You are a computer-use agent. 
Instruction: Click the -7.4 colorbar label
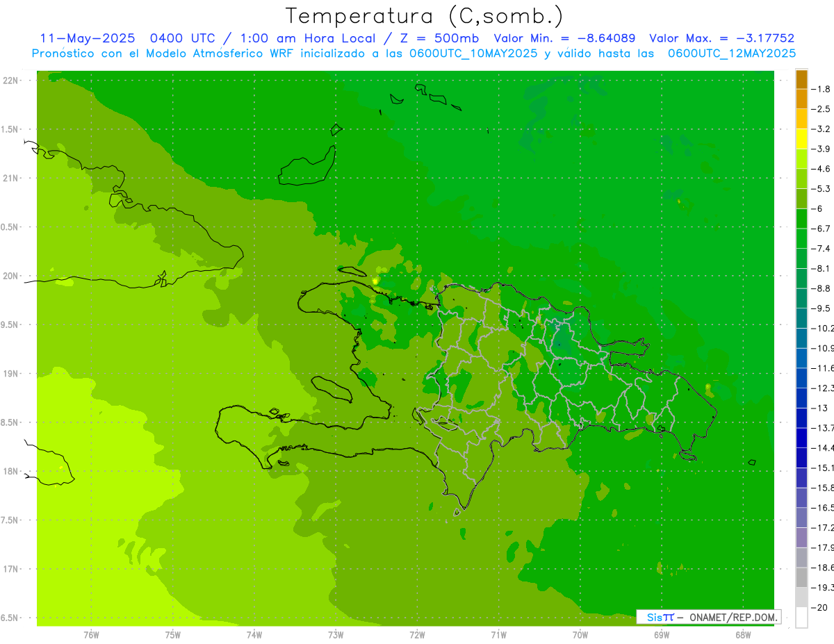[821, 248]
